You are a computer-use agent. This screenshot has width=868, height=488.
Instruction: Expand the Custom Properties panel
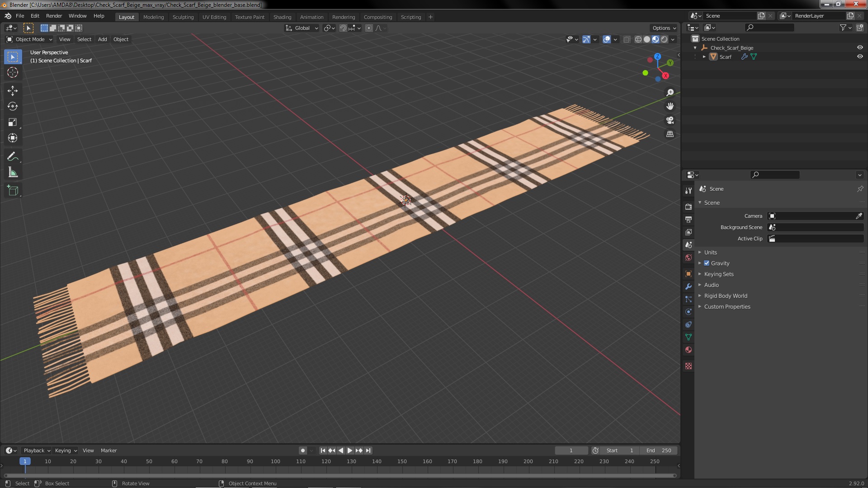point(727,306)
